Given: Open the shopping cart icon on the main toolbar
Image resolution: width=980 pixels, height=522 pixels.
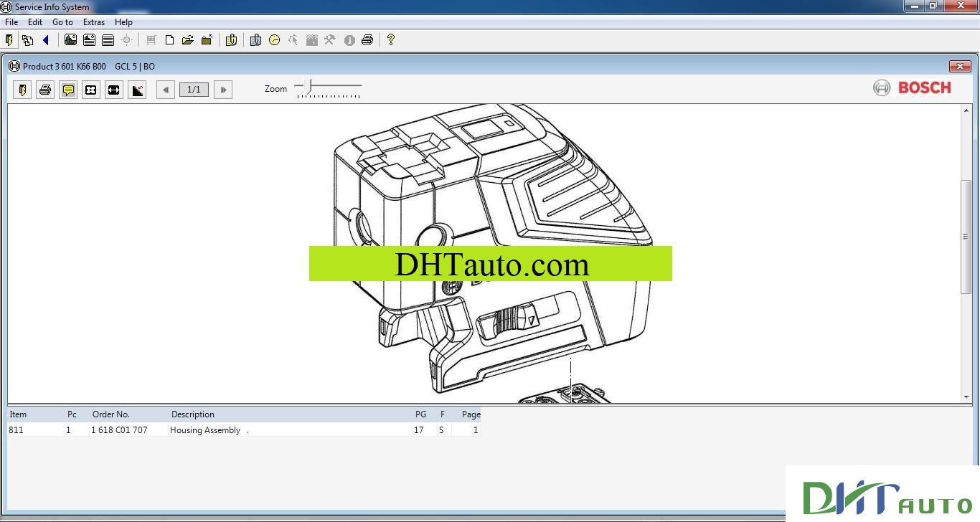Looking at the screenshot, I should point(151,40).
